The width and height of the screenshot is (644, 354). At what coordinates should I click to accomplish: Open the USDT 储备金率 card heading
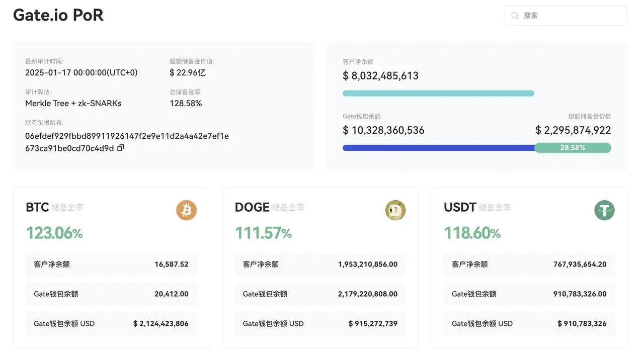(477, 207)
